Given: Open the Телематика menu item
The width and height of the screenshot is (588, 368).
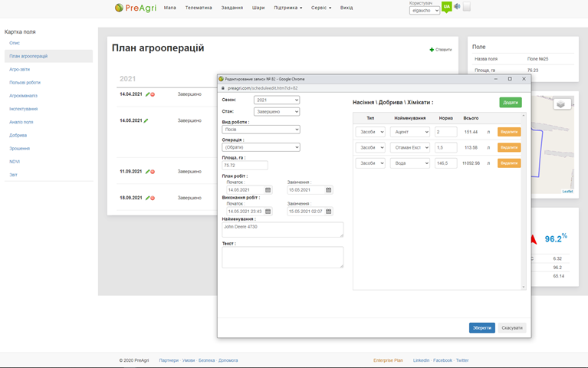Looking at the screenshot, I should pyautogui.click(x=198, y=8).
